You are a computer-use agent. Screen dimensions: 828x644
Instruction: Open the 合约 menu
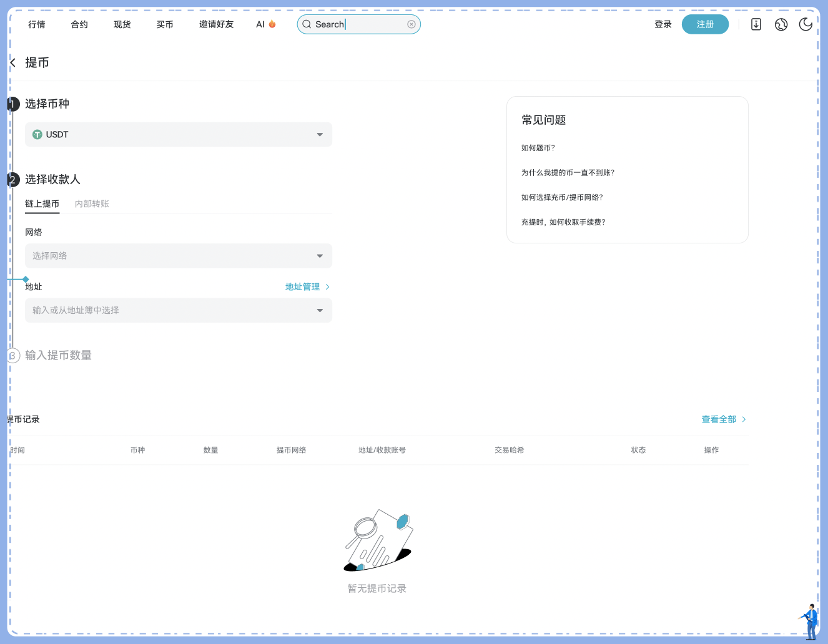pos(79,24)
